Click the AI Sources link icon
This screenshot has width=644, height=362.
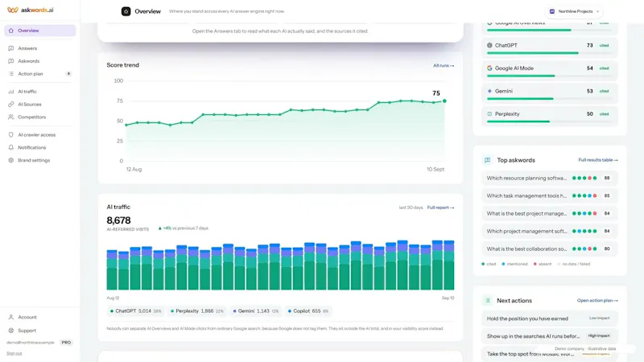point(11,105)
